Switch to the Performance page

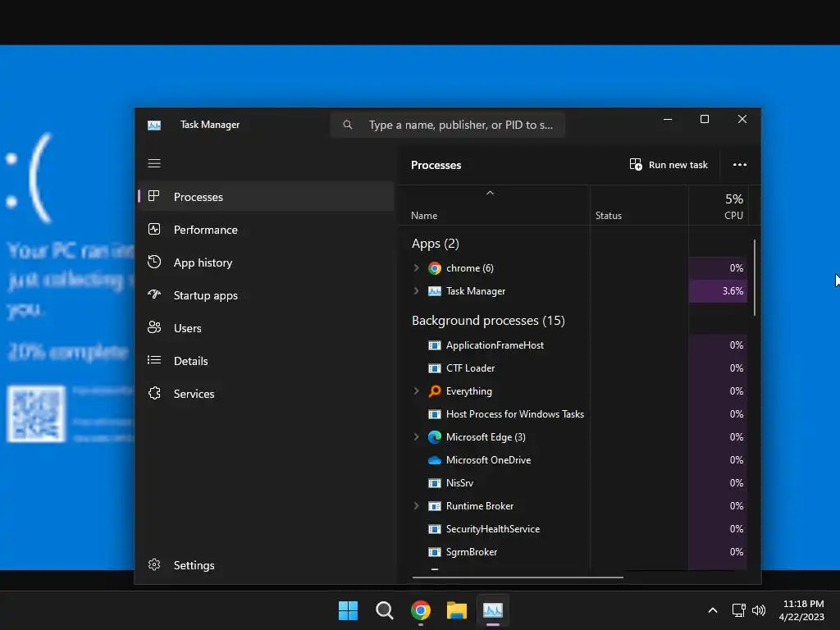(x=267, y=230)
